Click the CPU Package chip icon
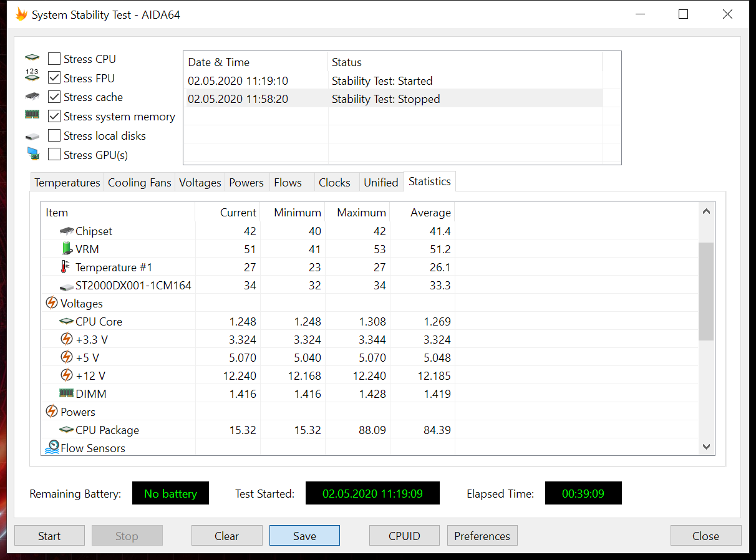 pyautogui.click(x=67, y=430)
